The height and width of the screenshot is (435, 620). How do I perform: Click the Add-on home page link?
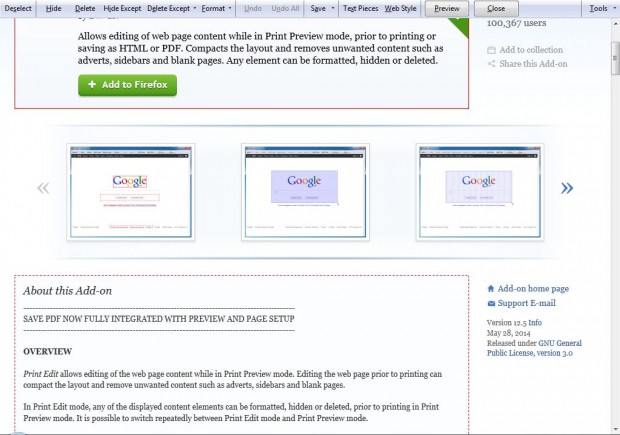pyautogui.click(x=533, y=289)
